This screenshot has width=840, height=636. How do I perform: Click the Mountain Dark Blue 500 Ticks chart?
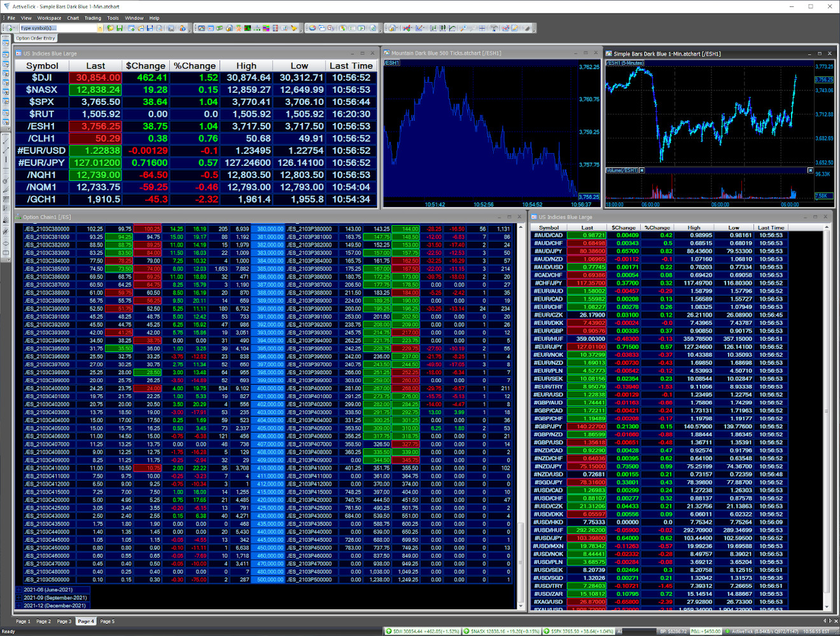pyautogui.click(x=490, y=134)
